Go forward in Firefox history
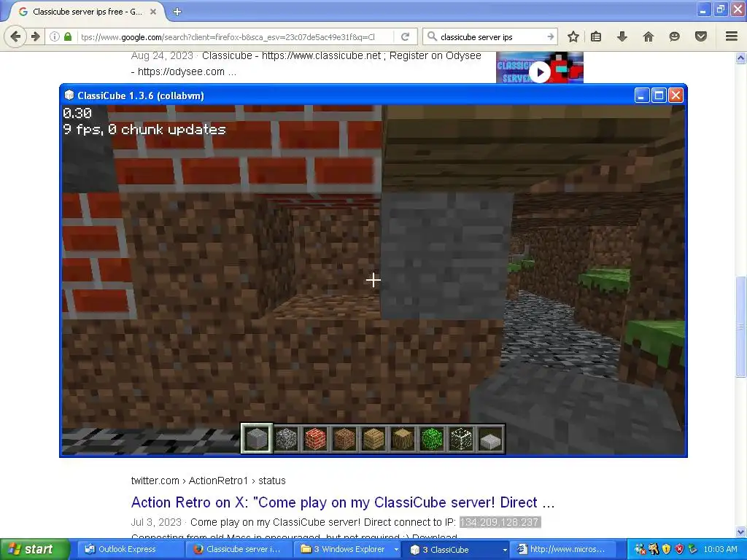Viewport: 747px width, 560px height. (35, 36)
